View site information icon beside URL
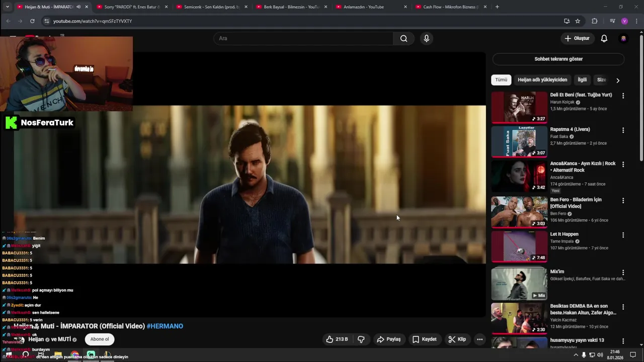This screenshot has height=362, width=644. coord(46,21)
